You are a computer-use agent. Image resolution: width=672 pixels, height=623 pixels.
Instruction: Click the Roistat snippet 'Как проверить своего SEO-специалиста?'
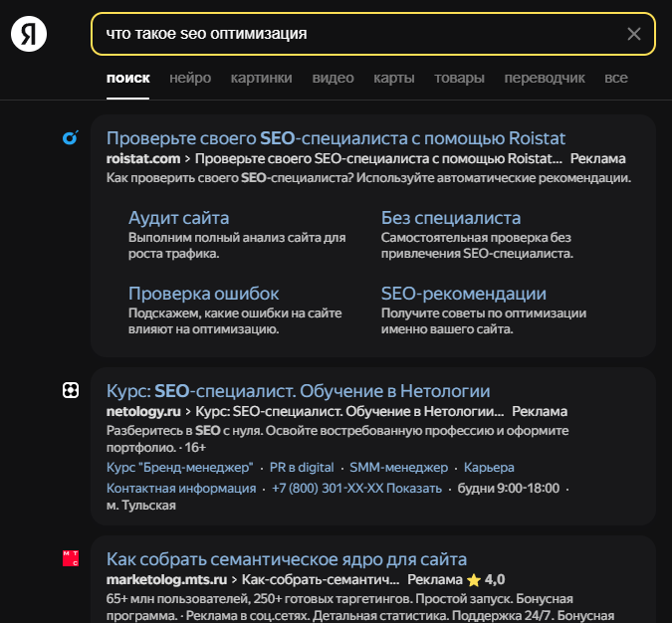tap(230, 177)
